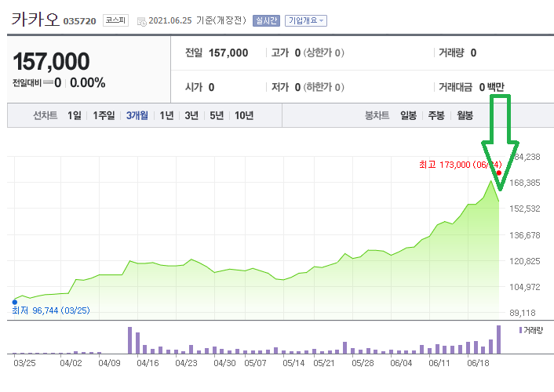Screen dimensions: 554x392
Task: Select the 3년 line chart period
Action: 191,115
